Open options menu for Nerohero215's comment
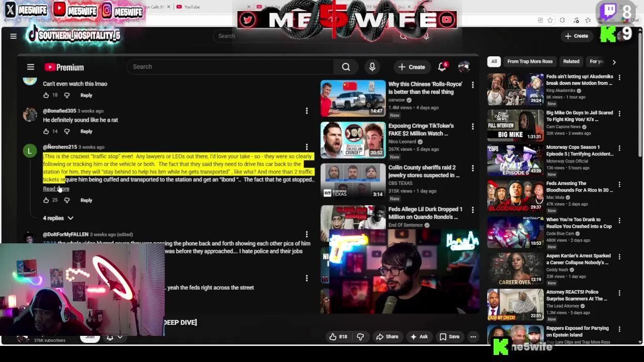This screenshot has width=644, height=362. (306, 147)
